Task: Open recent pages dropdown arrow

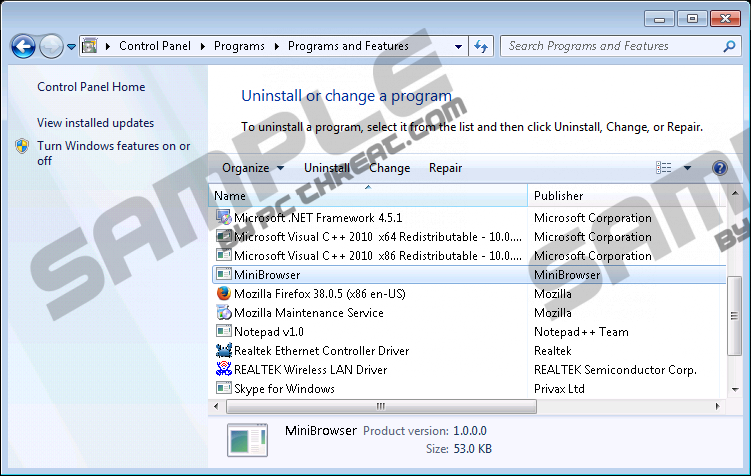Action: click(x=72, y=47)
